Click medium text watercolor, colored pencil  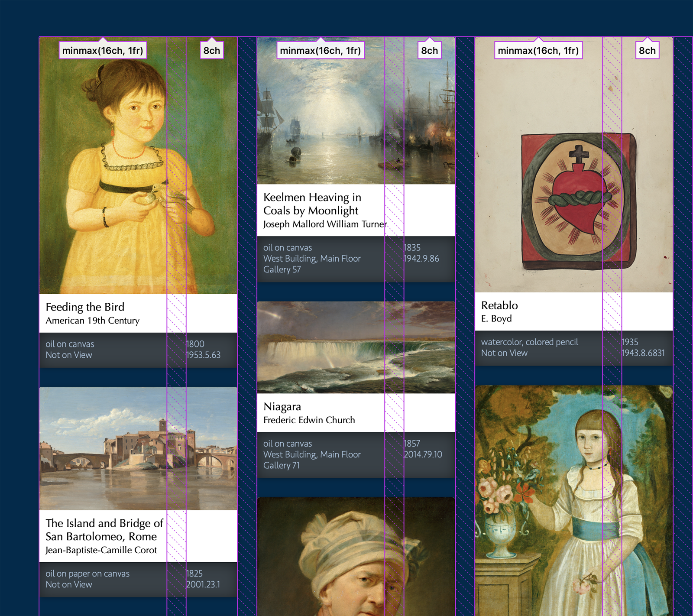click(529, 342)
